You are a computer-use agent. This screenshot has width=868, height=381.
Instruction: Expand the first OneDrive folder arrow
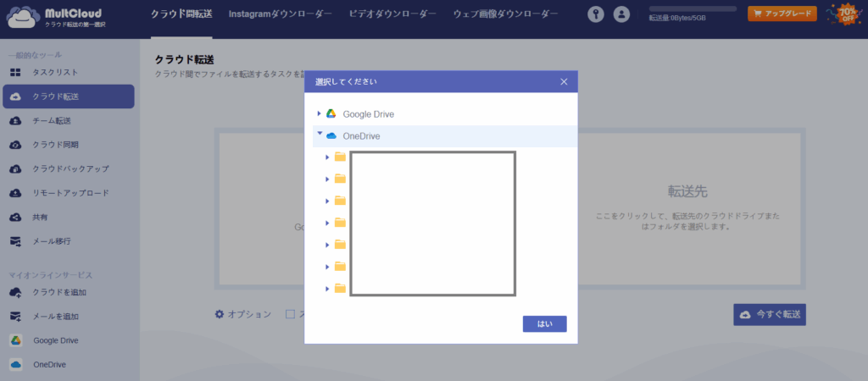[x=327, y=157]
